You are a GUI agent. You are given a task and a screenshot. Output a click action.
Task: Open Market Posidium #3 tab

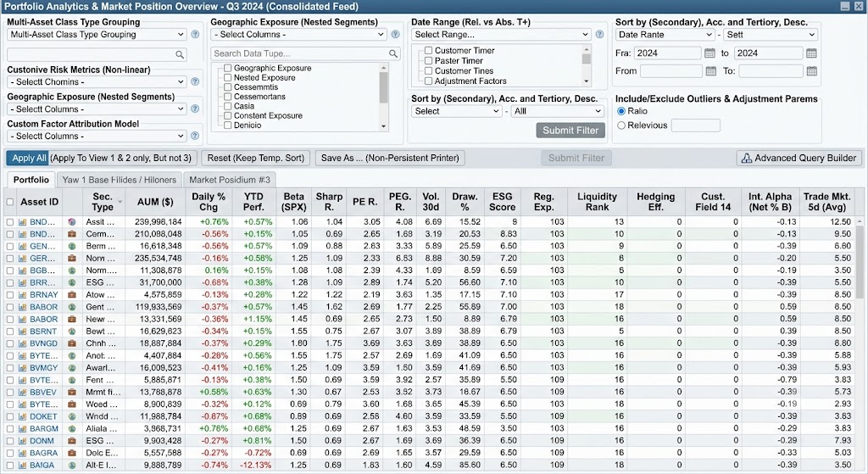[230, 180]
